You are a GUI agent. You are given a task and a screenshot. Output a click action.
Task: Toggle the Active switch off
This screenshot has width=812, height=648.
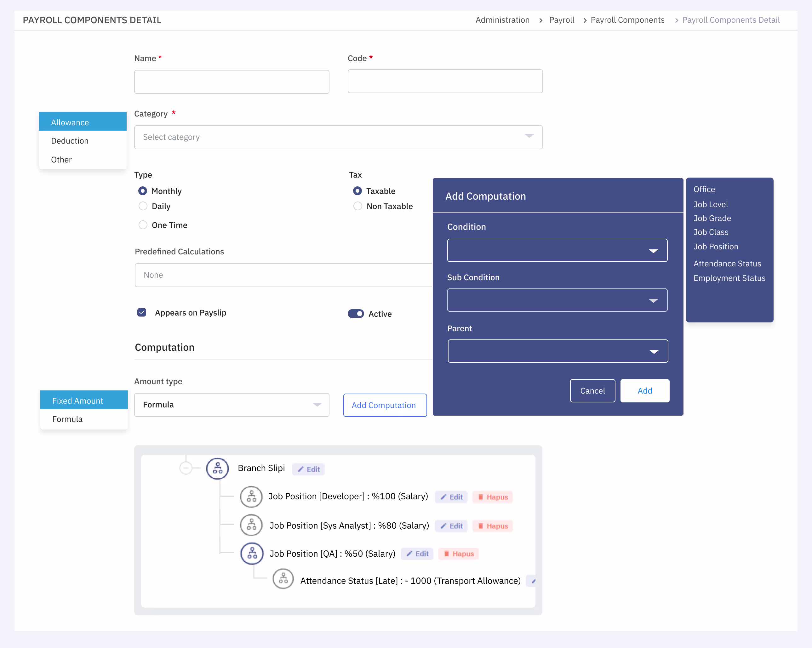[356, 314]
